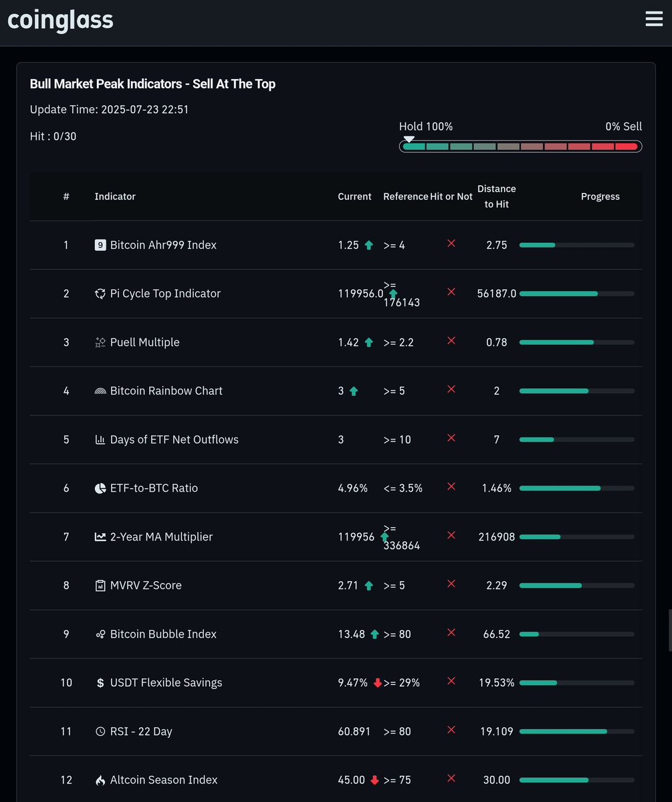Click the Reference column header
672x802 pixels.
click(x=406, y=197)
